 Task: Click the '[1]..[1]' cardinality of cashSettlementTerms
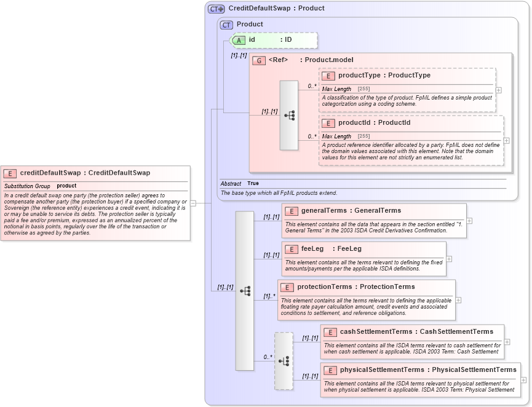click(310, 338)
